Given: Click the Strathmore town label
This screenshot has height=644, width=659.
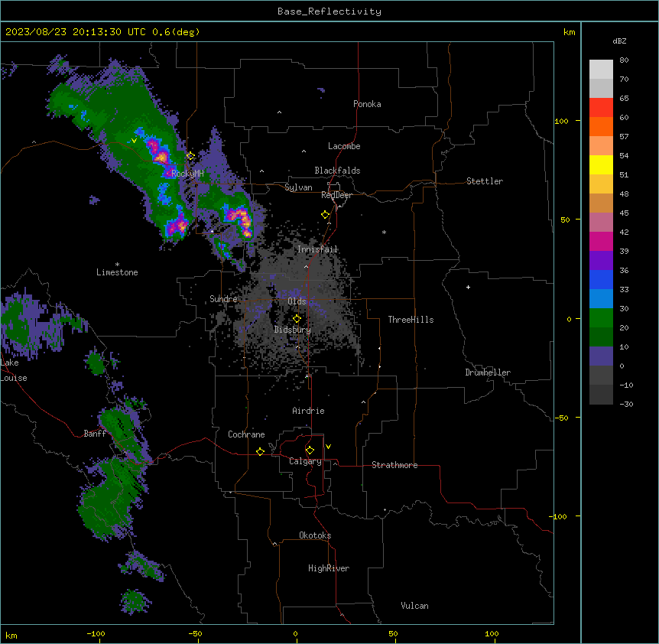Looking at the screenshot, I should point(394,465).
